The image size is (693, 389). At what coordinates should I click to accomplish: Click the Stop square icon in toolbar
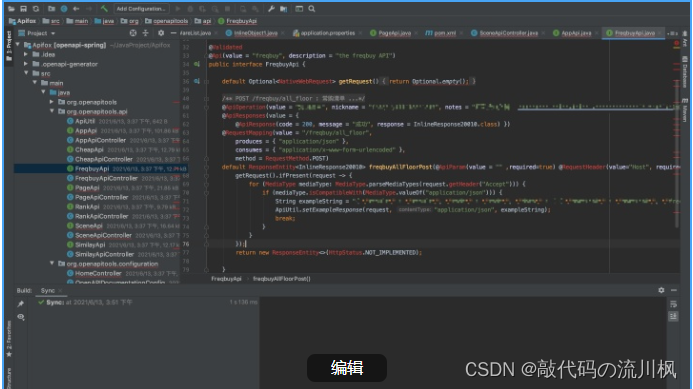pos(227,9)
